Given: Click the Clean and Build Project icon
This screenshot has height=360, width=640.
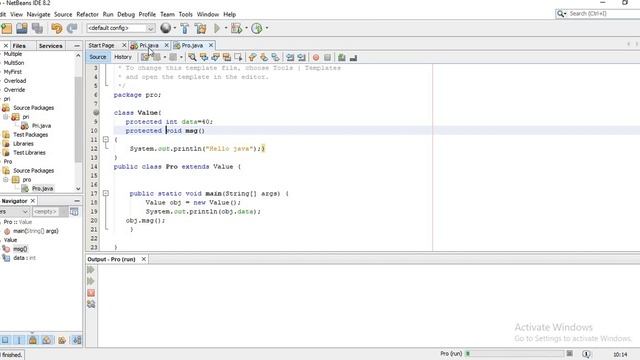Looking at the screenshot, I should click(200, 28).
